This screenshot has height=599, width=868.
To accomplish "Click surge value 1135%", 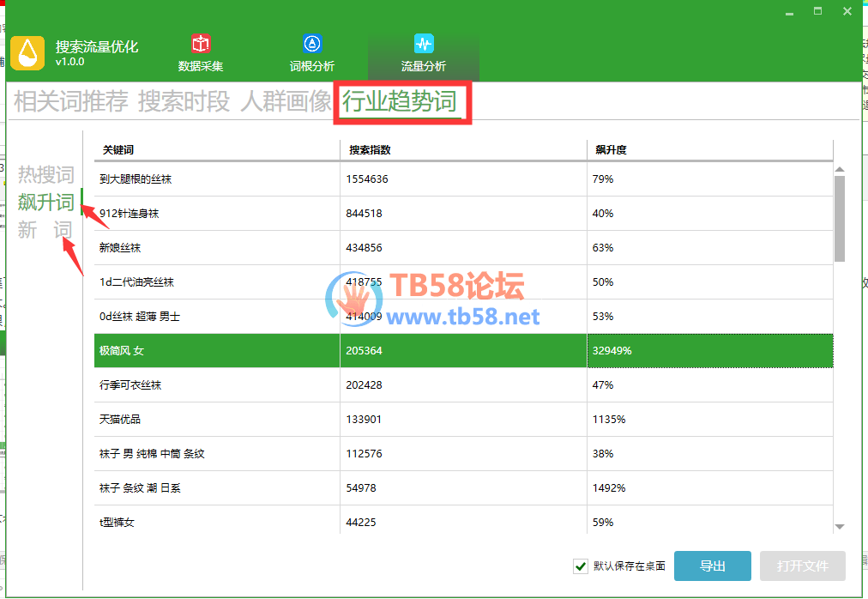I will 609,420.
